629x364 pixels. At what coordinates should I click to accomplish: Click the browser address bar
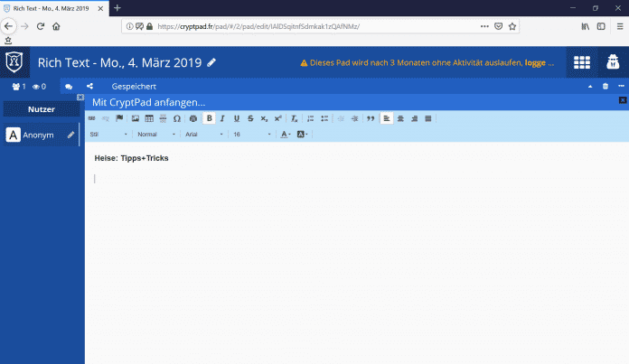coord(316,26)
